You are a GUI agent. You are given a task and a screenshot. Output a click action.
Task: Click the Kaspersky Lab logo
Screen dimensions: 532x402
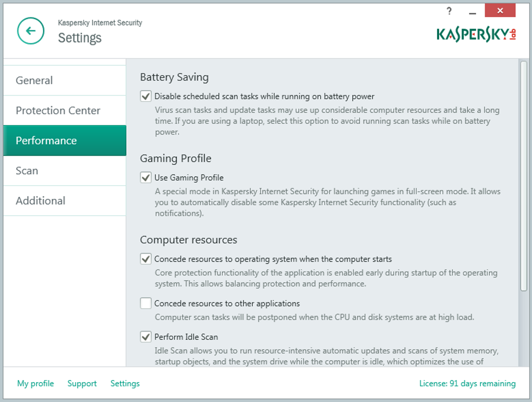point(476,34)
